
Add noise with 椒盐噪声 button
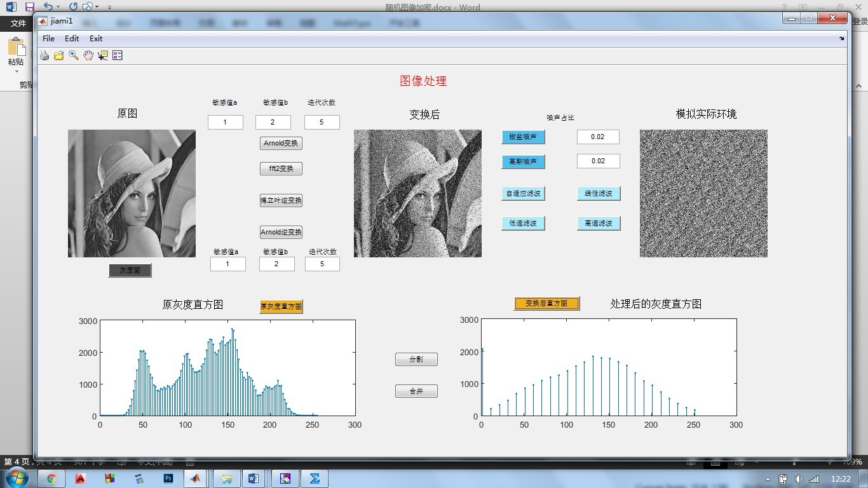523,137
